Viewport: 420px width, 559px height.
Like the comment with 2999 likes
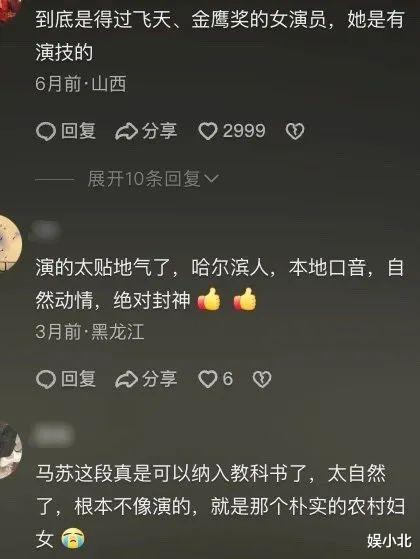208,131
